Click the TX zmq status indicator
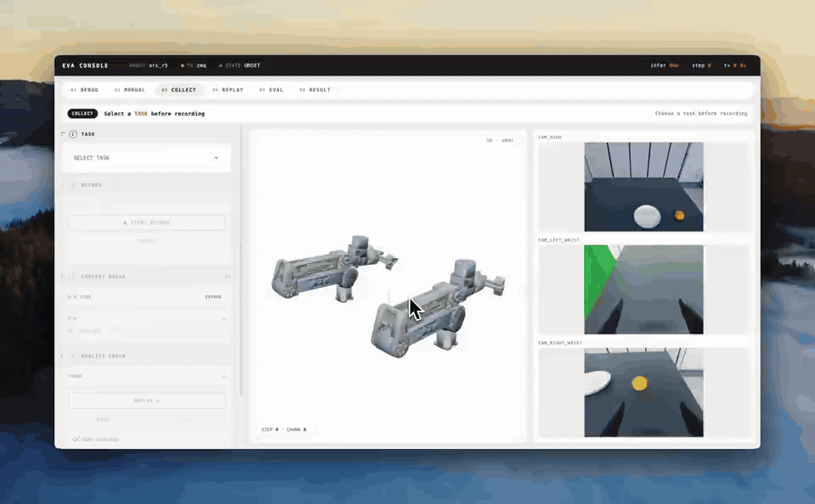This screenshot has height=504, width=815. [x=194, y=65]
